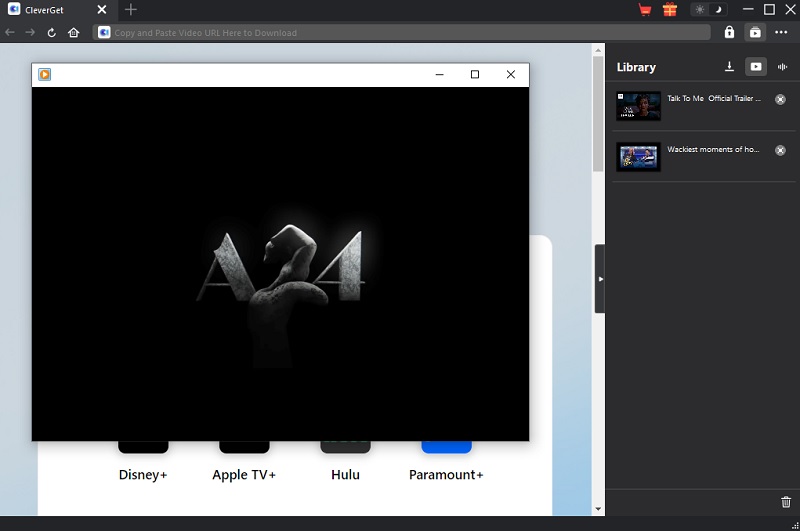Viewport: 800px width, 531px height.
Task: Open a new tab with plus
Action: tap(131, 10)
